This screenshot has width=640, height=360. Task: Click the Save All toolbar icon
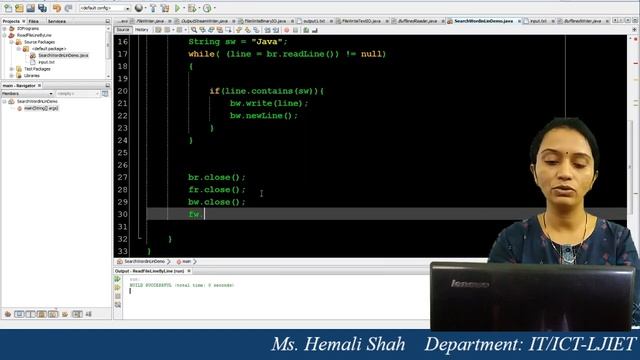pyautogui.click(x=42, y=8)
